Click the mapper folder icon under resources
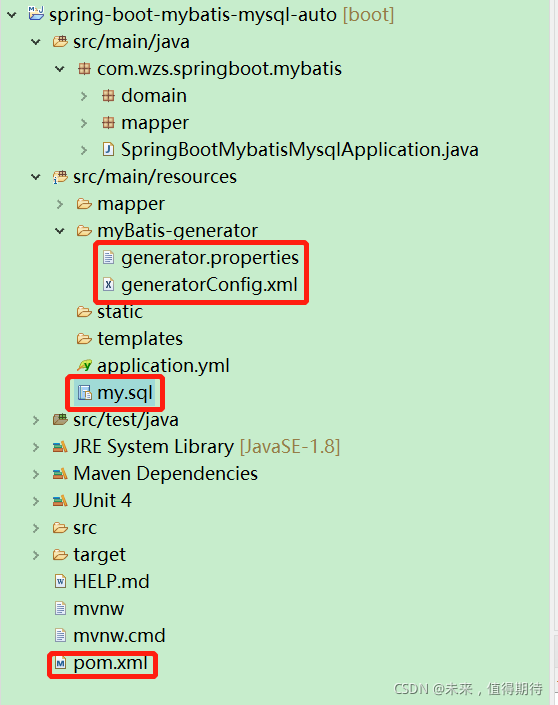Viewport: 558px width, 705px height. 84,204
